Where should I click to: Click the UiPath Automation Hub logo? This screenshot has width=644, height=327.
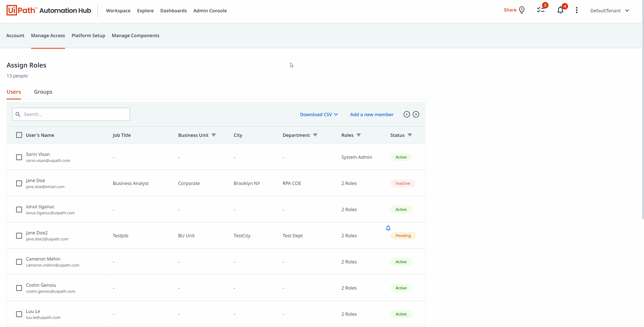(49, 10)
